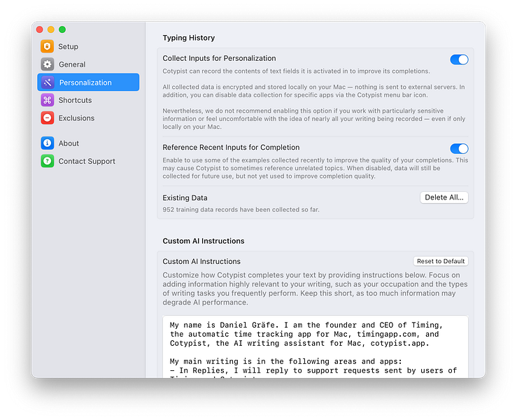517x420 pixels.
Task: Click into the Custom AI Instructions text box
Action: coord(316,346)
